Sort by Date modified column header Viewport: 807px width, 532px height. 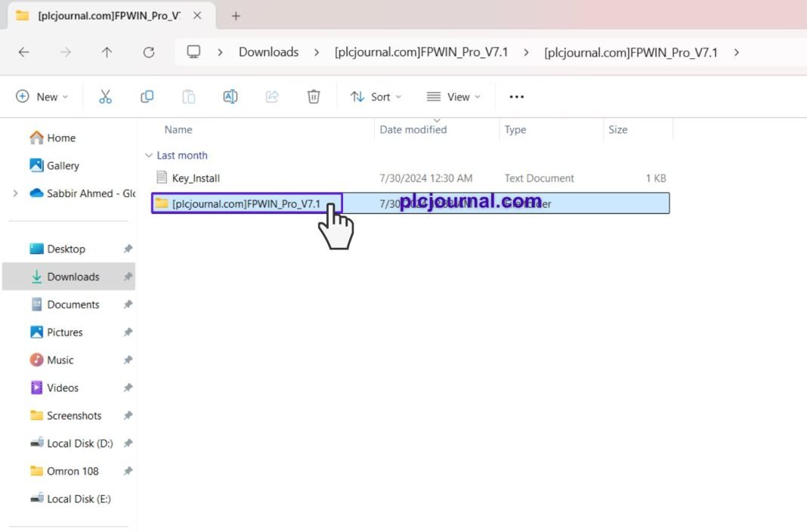[x=413, y=130]
